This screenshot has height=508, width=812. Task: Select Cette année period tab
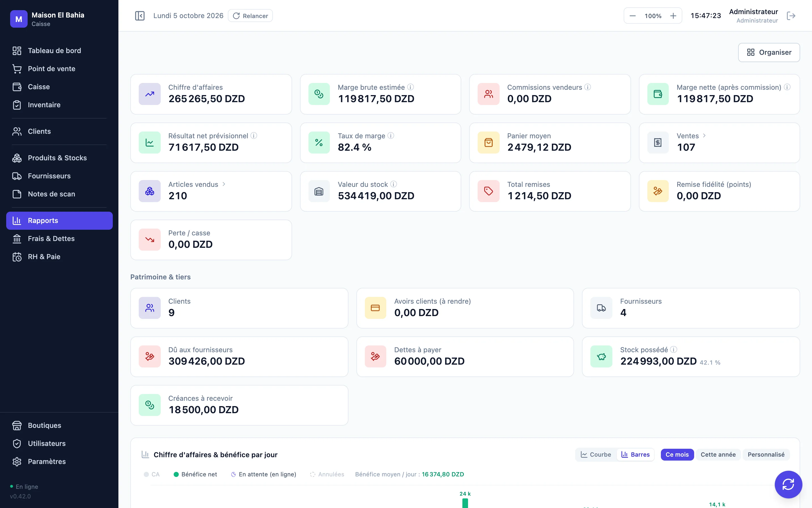(x=718, y=455)
